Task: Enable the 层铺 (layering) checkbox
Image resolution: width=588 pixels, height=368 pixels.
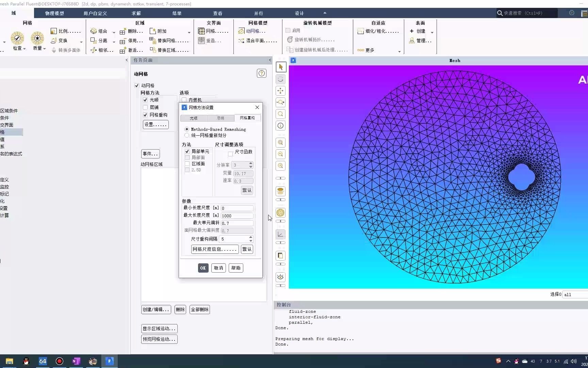Action: (145, 107)
